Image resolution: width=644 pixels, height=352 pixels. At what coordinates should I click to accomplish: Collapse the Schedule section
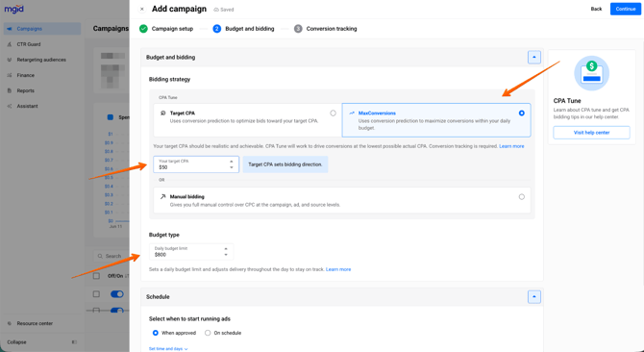pos(533,296)
